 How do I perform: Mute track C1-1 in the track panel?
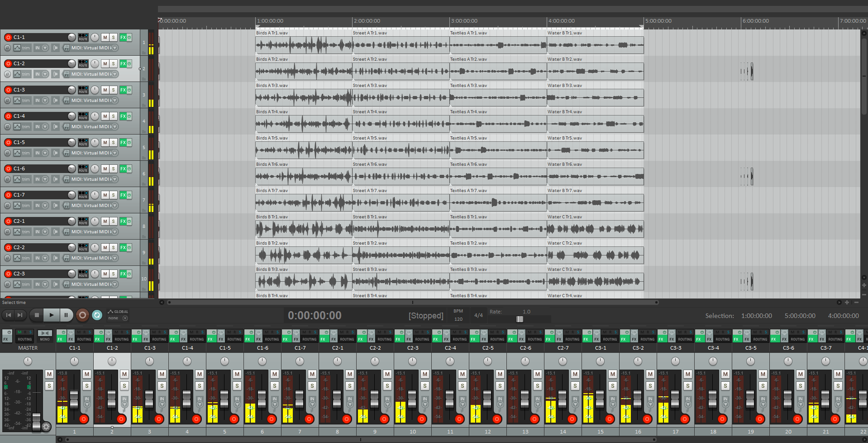click(x=105, y=37)
